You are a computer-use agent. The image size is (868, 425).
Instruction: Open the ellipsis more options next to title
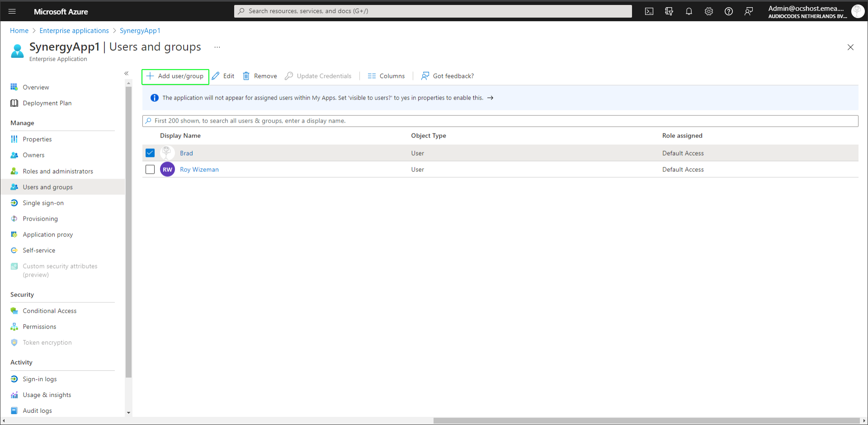point(217,47)
